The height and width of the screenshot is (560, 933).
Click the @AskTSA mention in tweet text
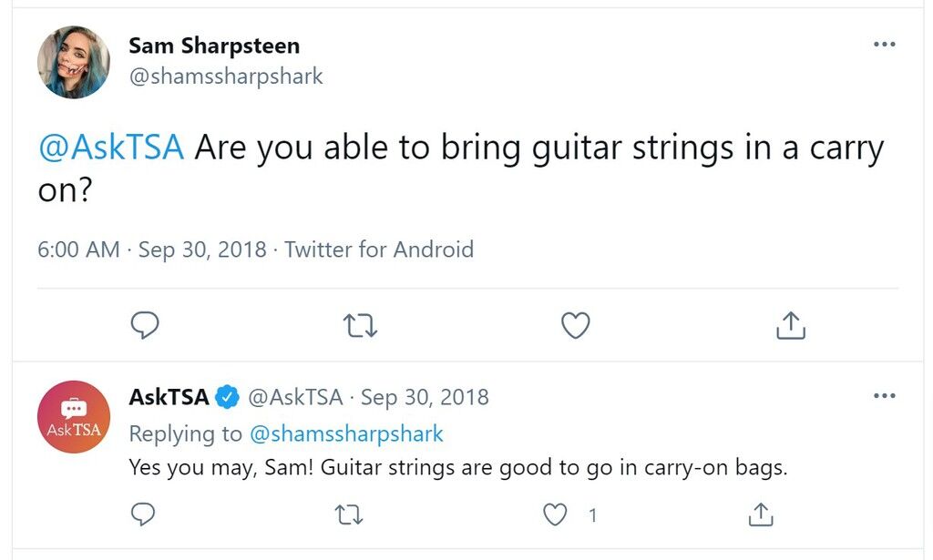pos(111,148)
